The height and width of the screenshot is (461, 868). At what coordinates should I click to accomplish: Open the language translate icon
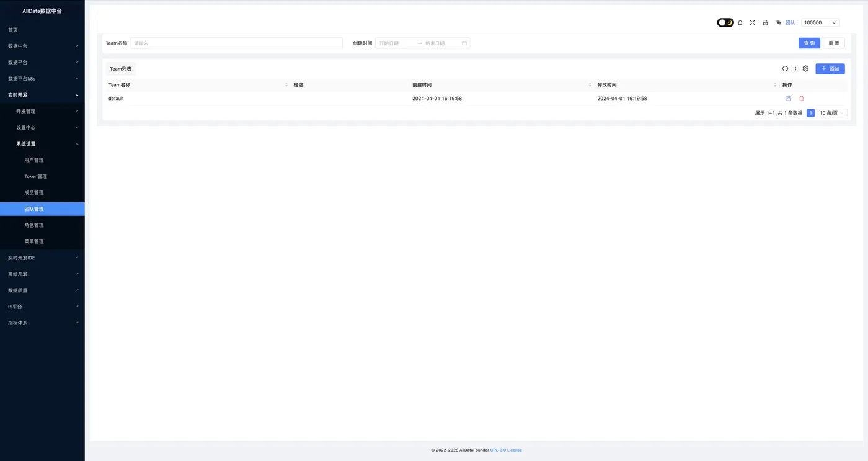(x=779, y=22)
